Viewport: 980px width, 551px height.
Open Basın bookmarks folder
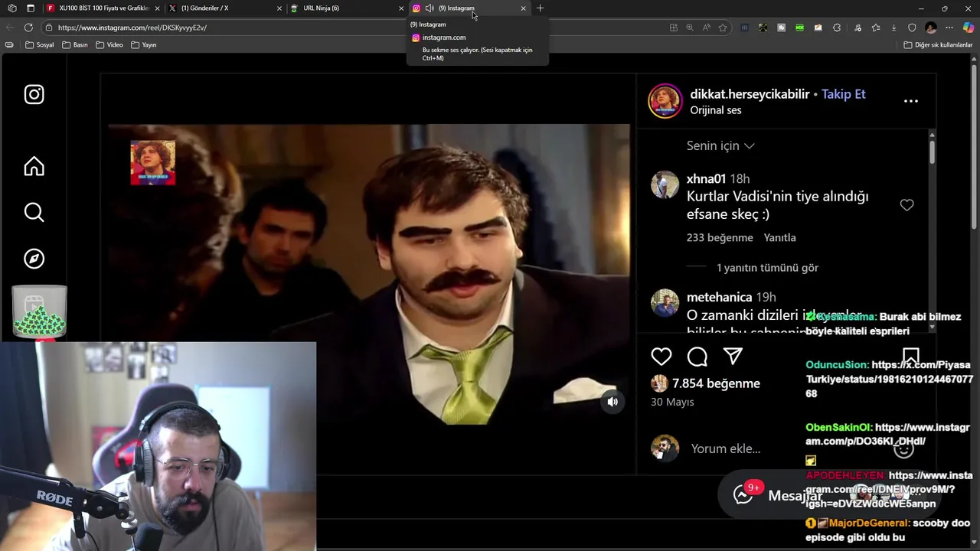click(75, 45)
